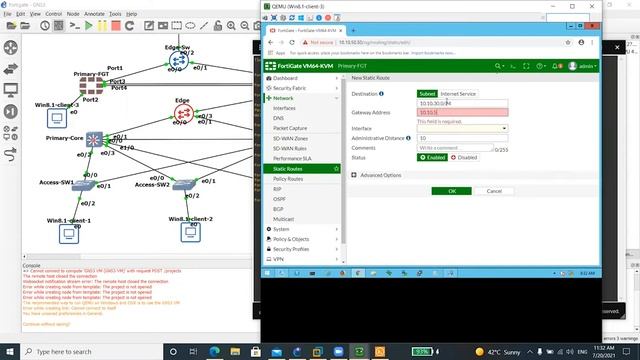Screen dimensions: 640x360
Task: Select the draw line tool in GNS3
Action: pos(204,26)
